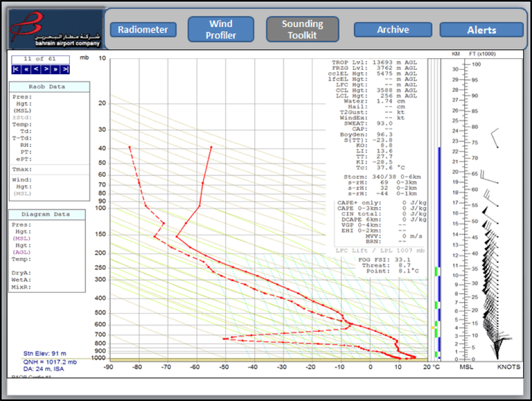Step back several records with double-left arrow
The image size is (532, 401).
(x=26, y=69)
